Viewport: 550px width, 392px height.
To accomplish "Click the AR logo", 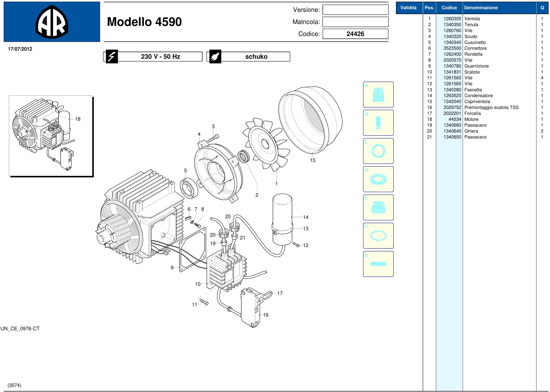I will 52,22.
